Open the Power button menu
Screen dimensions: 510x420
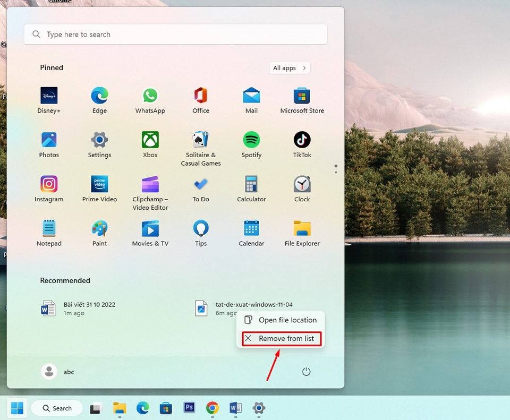tap(306, 372)
